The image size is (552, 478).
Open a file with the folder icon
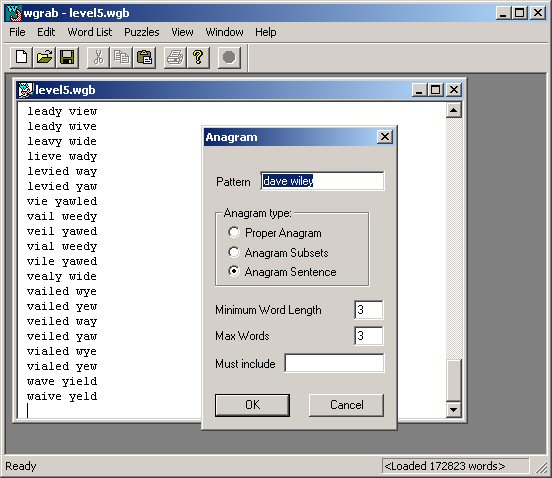44,57
